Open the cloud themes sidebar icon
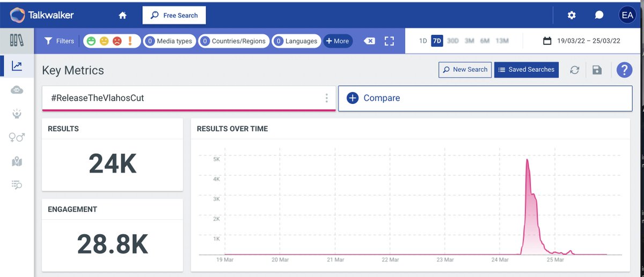The image size is (644, 277). pyautogui.click(x=17, y=90)
